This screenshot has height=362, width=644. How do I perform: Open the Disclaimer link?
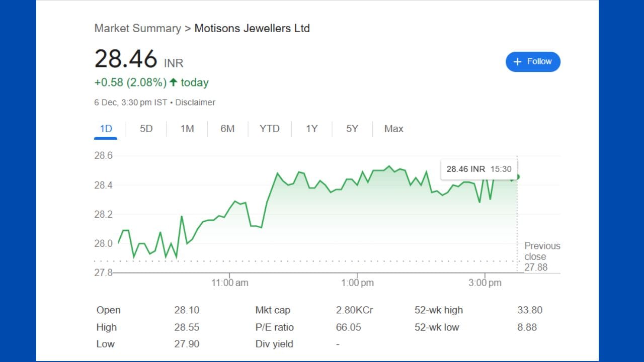tap(195, 103)
